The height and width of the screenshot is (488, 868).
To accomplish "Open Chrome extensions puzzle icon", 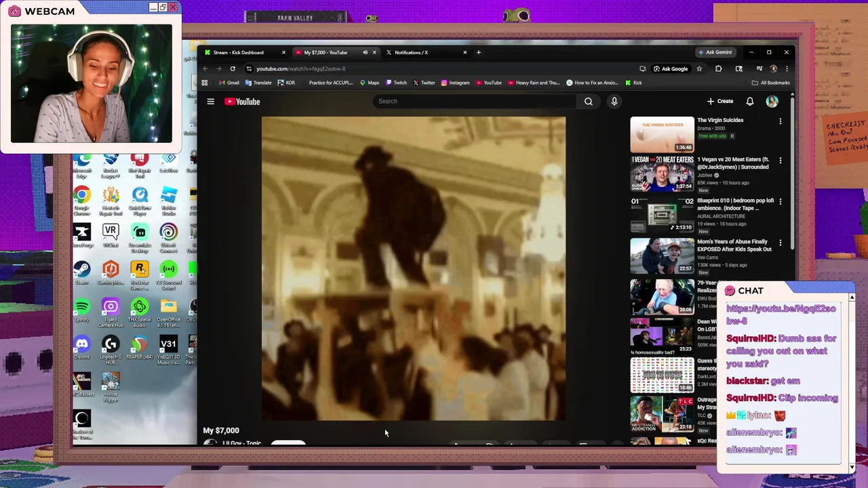I will tap(718, 68).
